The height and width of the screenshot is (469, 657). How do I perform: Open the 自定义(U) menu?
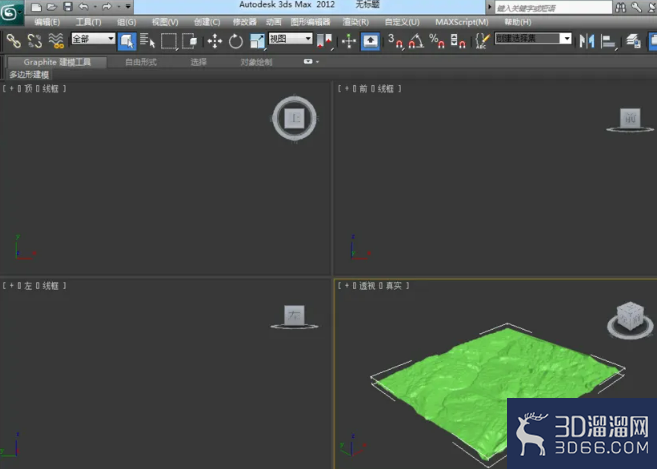[402, 22]
